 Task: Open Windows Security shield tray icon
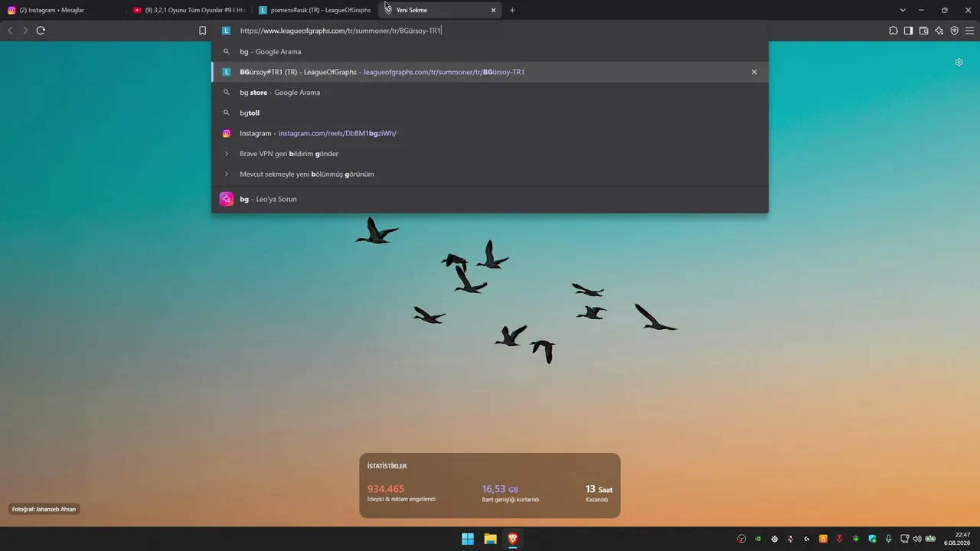[872, 539]
